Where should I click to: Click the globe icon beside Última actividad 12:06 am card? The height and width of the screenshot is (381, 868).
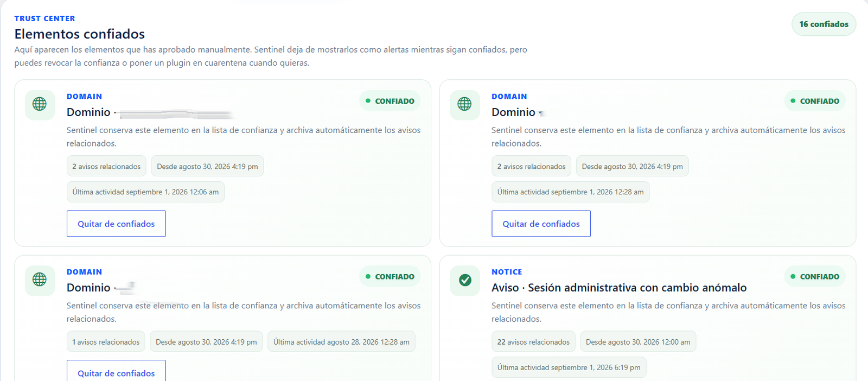[40, 104]
